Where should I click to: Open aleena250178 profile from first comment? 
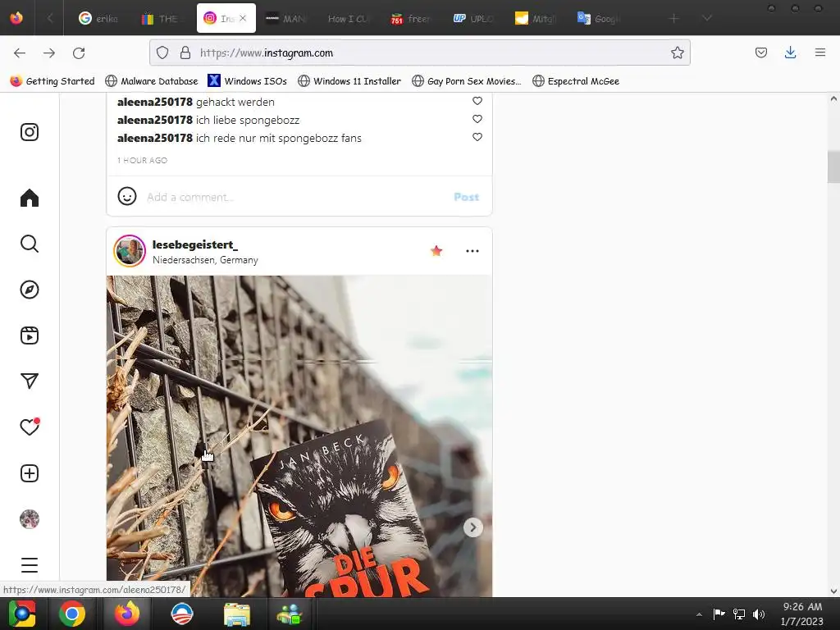[155, 102]
